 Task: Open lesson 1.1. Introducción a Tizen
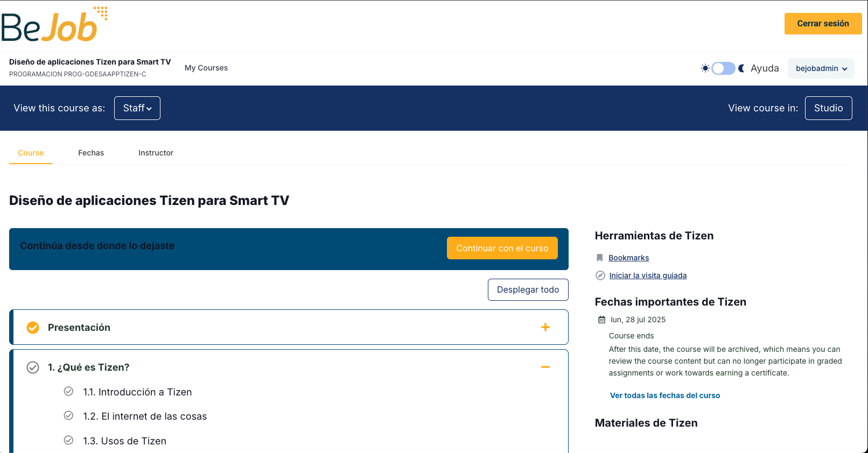click(x=137, y=392)
